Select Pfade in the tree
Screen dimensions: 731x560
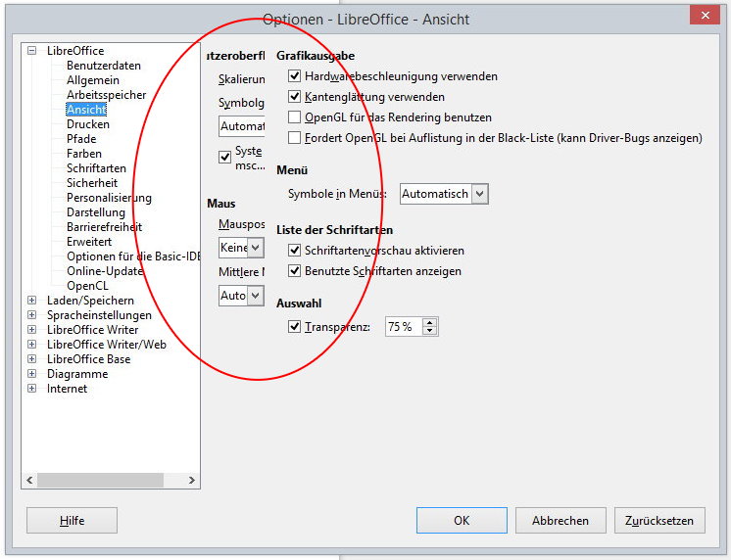point(81,139)
